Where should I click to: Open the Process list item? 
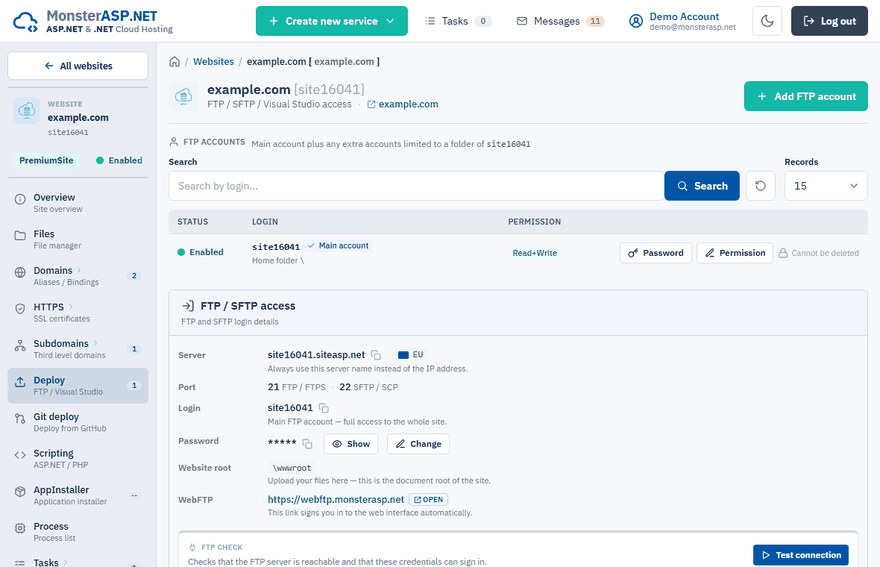(x=78, y=532)
